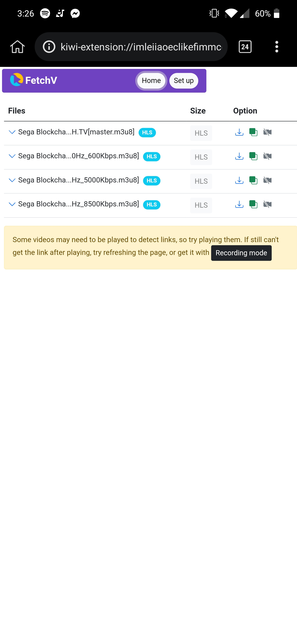Copy link for master.m3u8 entry
This screenshot has width=297, height=644.
[x=253, y=132]
